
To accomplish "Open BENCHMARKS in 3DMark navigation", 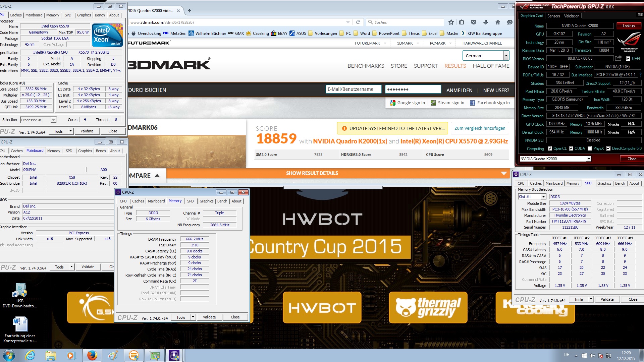I will tap(366, 66).
